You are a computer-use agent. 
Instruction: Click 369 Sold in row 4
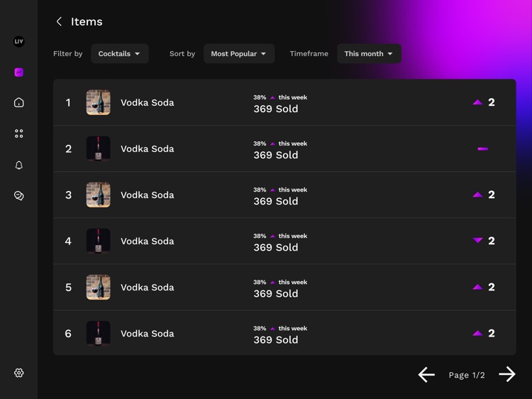pos(276,247)
